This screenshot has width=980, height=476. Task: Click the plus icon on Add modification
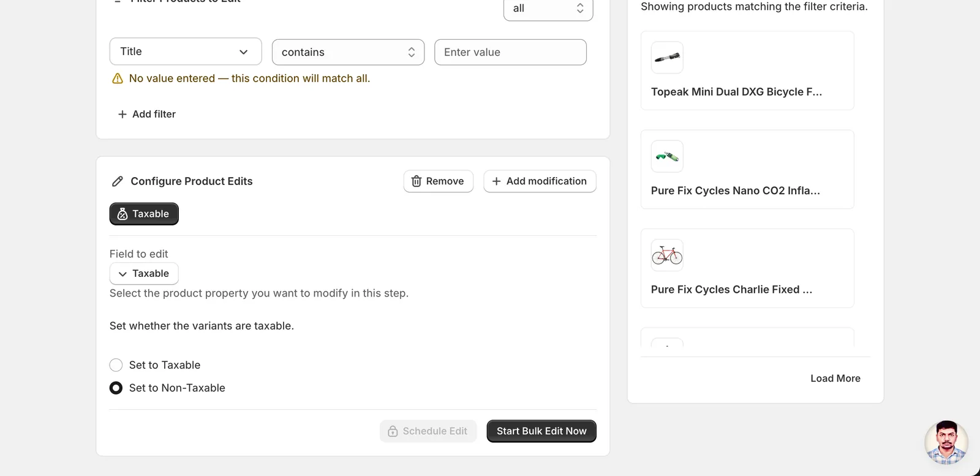[x=497, y=181]
